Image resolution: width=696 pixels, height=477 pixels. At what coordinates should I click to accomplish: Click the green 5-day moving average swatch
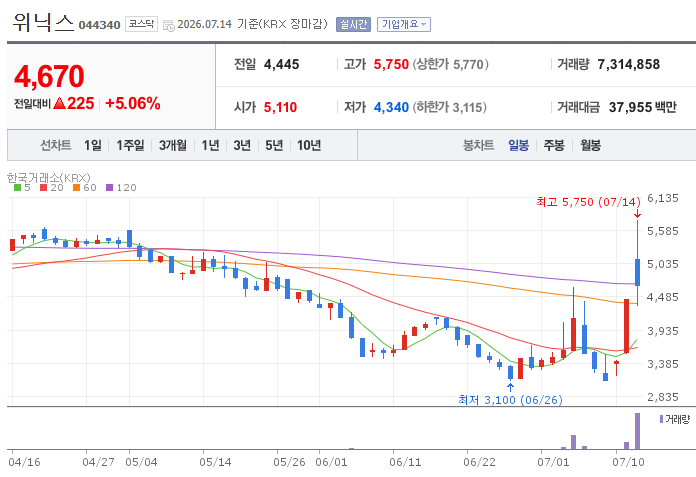[18, 188]
